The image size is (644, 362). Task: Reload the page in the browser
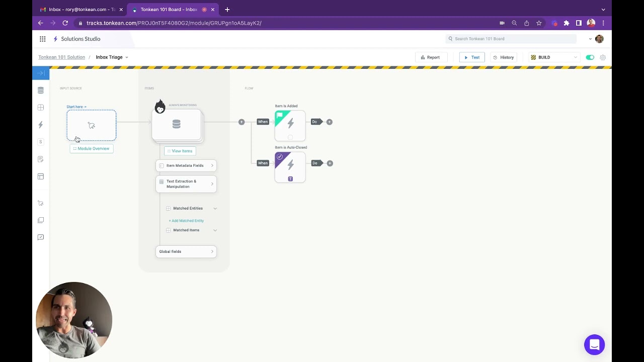(65, 23)
